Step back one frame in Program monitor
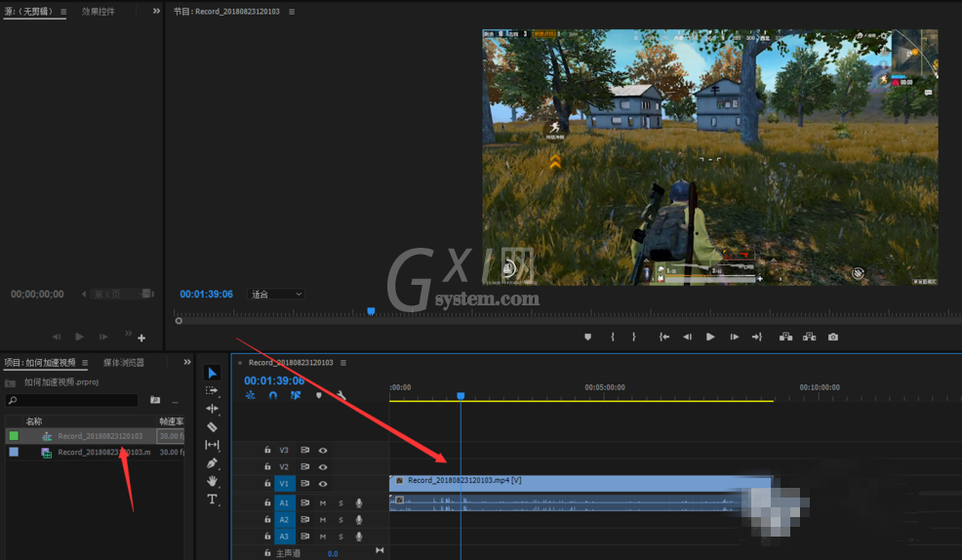This screenshot has height=560, width=962. coord(687,337)
